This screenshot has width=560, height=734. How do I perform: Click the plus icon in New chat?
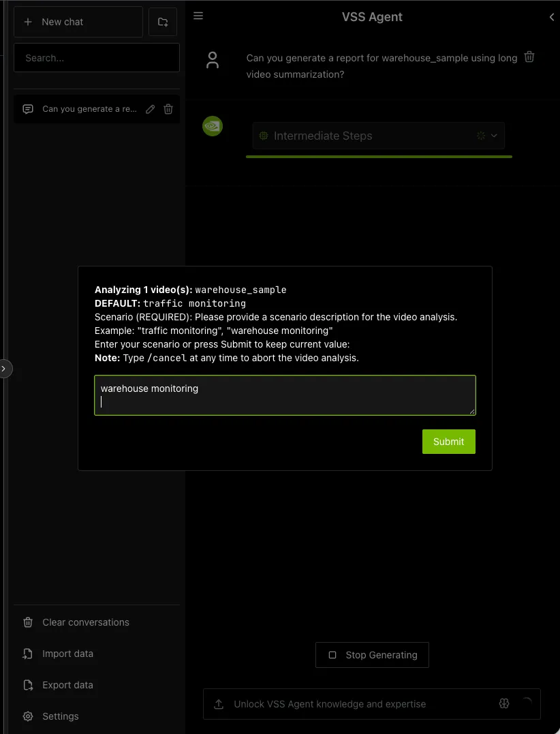pos(28,22)
